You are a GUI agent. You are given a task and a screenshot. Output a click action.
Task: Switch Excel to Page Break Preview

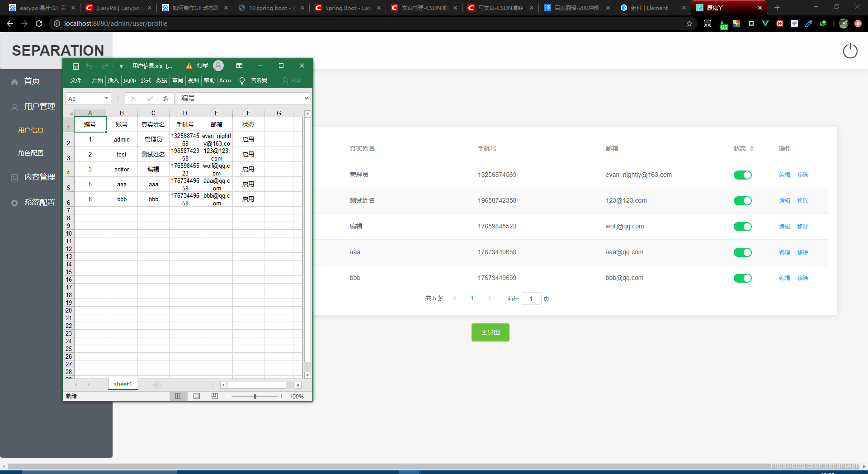point(215,396)
